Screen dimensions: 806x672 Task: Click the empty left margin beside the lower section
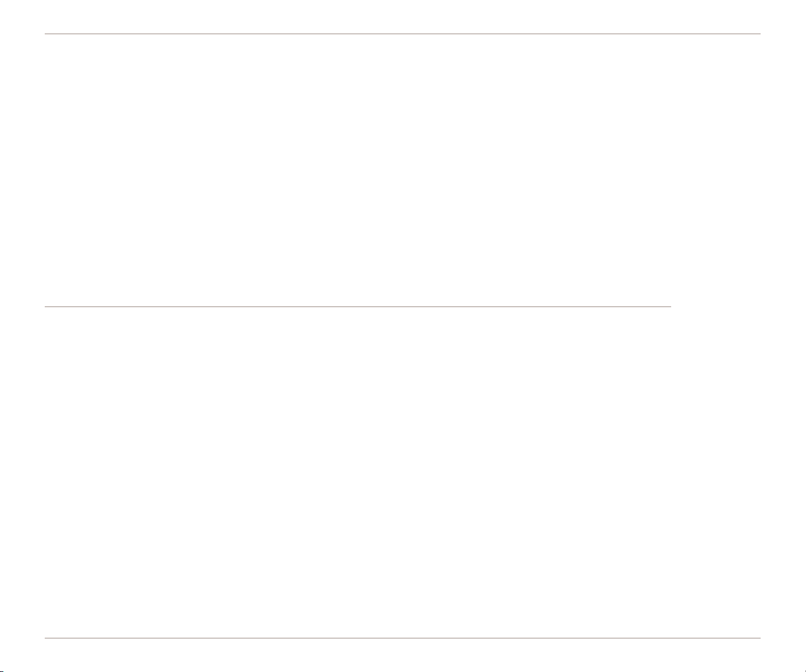(22, 472)
